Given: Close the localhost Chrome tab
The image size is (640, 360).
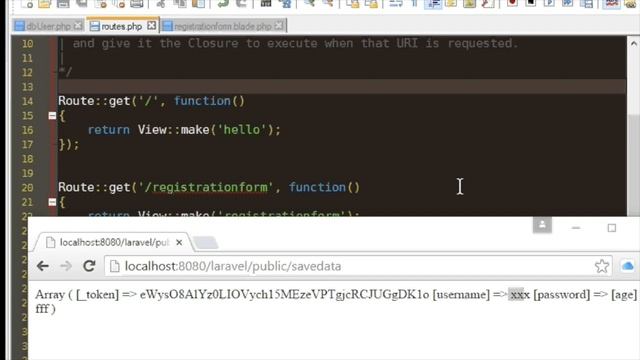Looking at the screenshot, I should (x=179, y=242).
